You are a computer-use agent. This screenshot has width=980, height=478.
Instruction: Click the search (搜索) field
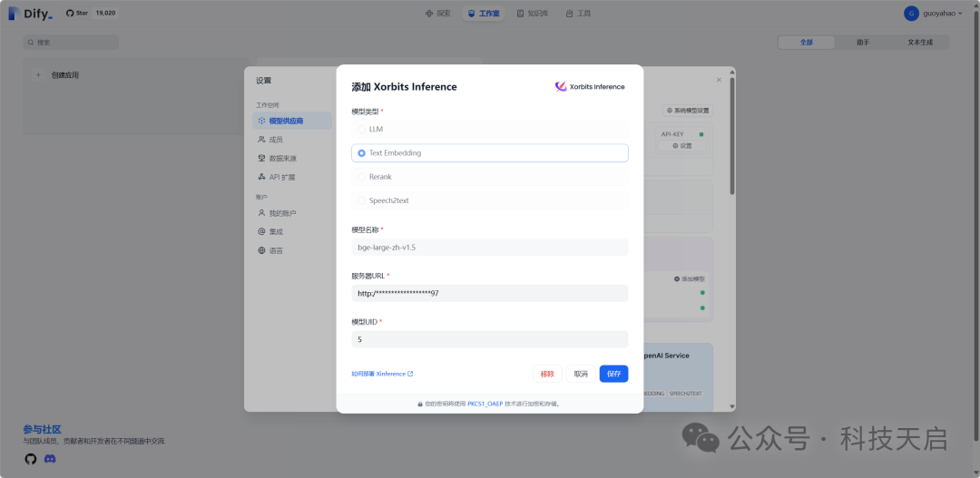(71, 43)
